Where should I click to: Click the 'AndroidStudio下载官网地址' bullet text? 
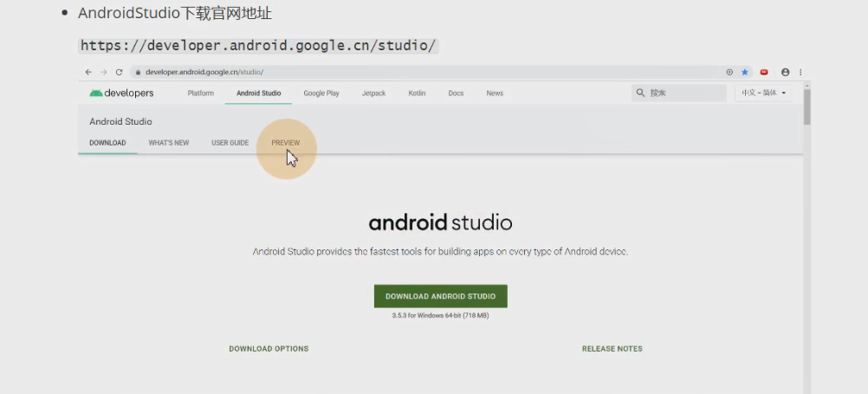175,13
